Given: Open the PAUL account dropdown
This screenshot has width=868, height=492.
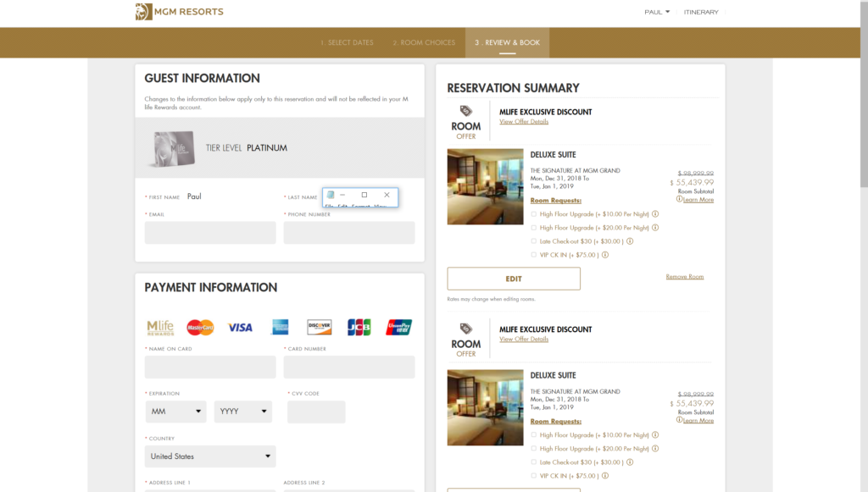Looking at the screenshot, I should (x=657, y=12).
